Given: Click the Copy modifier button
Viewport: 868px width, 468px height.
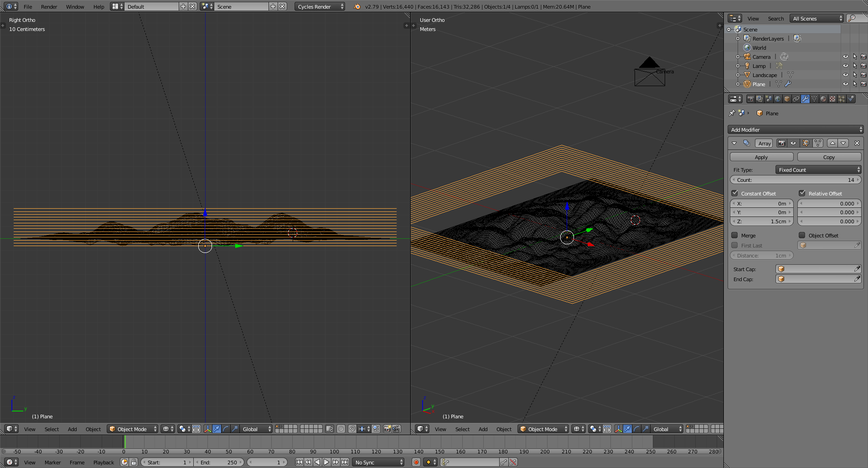Looking at the screenshot, I should point(829,157).
